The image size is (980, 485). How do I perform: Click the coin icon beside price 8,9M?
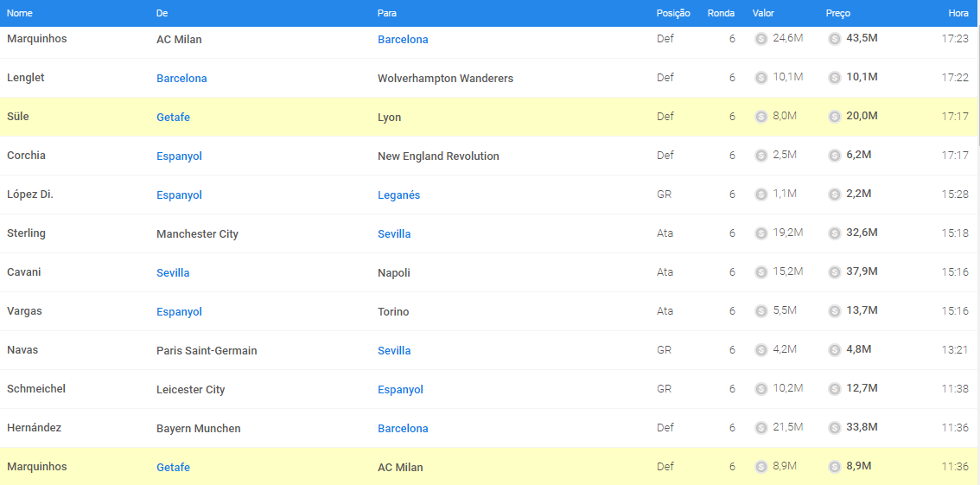click(834, 467)
